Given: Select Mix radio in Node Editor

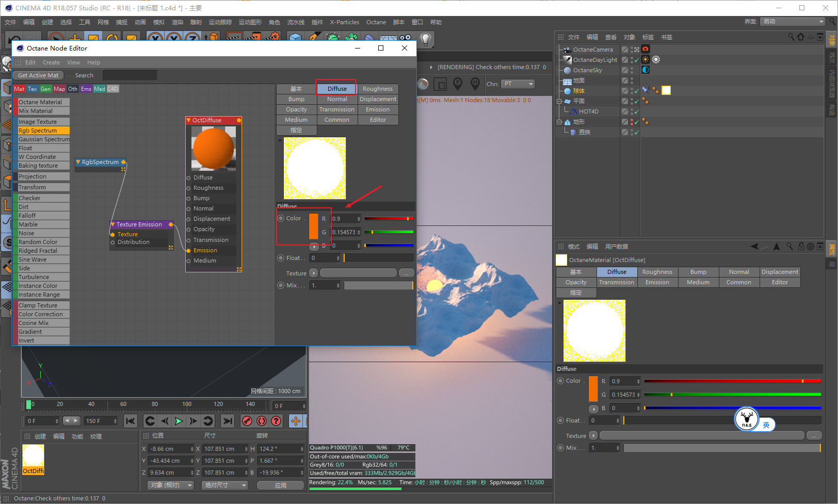Looking at the screenshot, I should [x=281, y=285].
